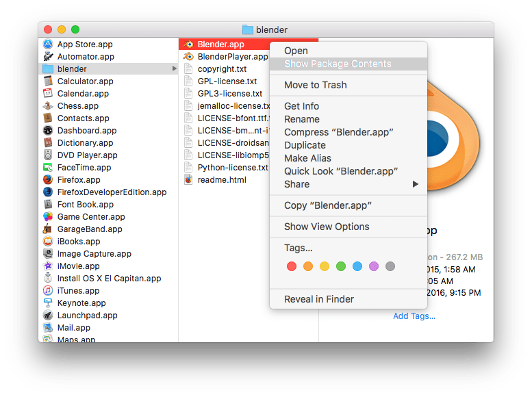532x397 pixels.
Task: Click the Mail.app icon
Action: (x=48, y=327)
